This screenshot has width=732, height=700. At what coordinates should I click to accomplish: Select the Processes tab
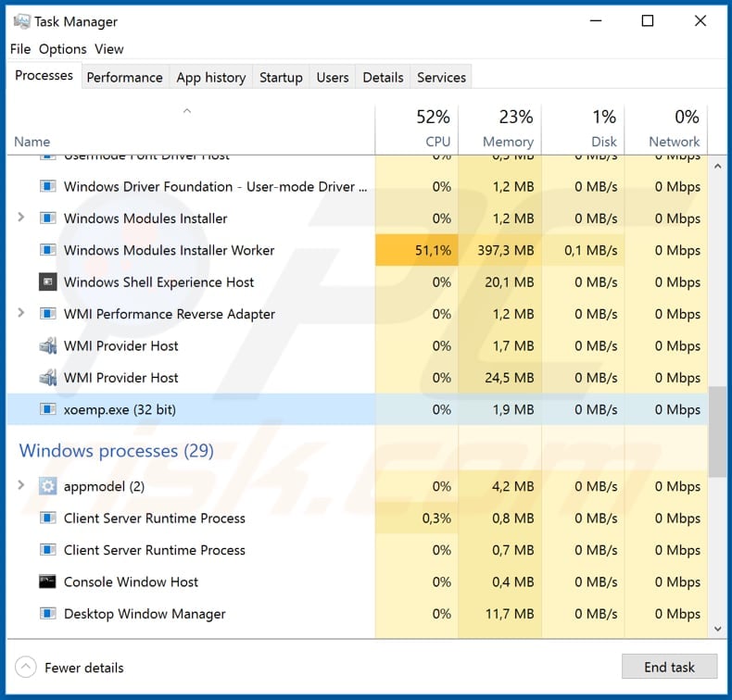tap(44, 76)
